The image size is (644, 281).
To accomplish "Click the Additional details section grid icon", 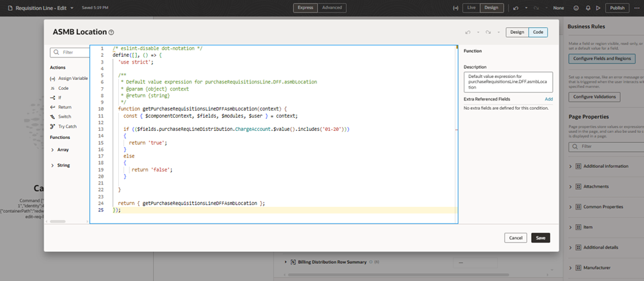I will point(578,247).
